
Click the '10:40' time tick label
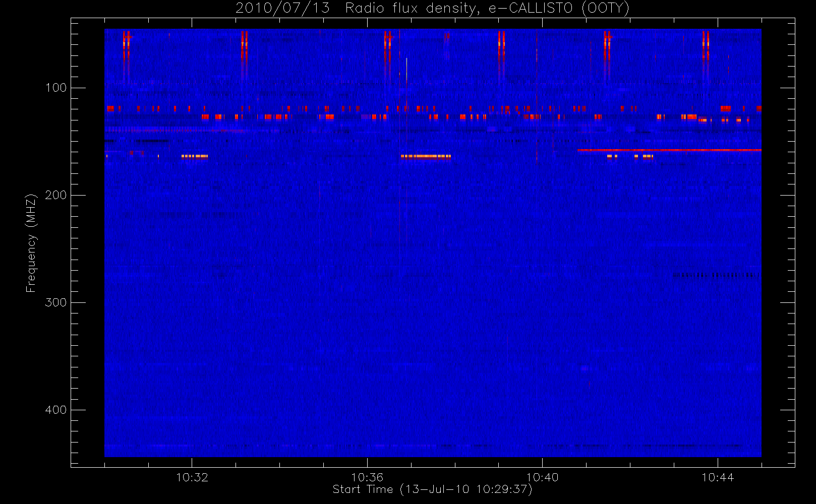pyautogui.click(x=542, y=477)
